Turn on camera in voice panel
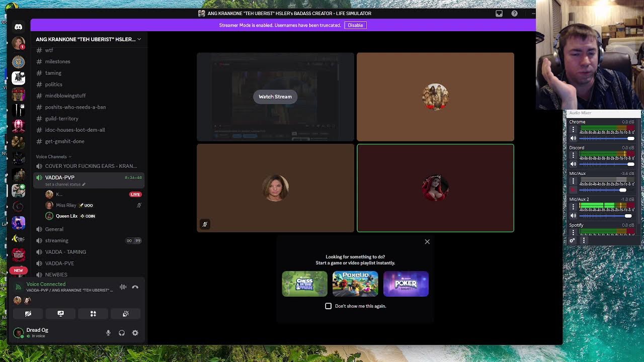This screenshot has width=644, height=362. pos(28,314)
